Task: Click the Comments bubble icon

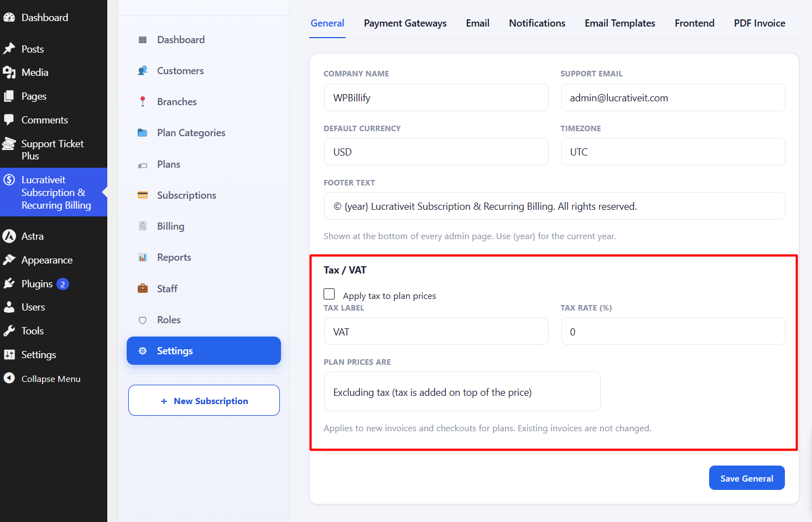Action: (x=9, y=120)
